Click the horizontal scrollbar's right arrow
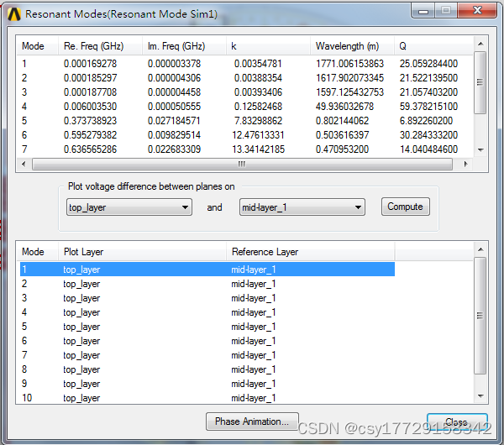Viewport: 504px width, 445px height. pos(465,165)
